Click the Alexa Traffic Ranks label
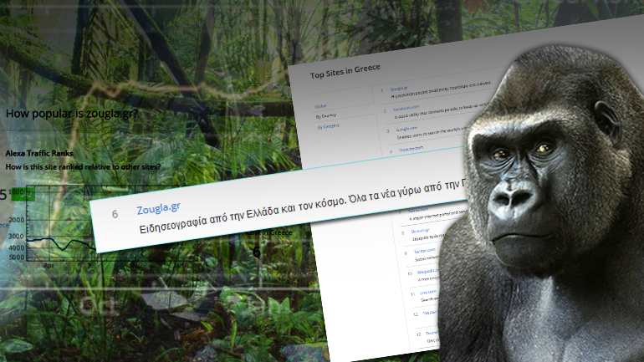 point(39,154)
